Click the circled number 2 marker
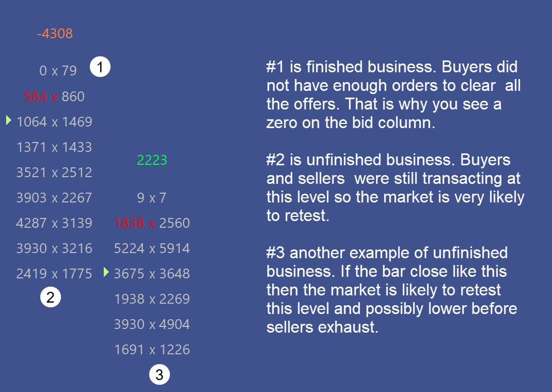This screenshot has width=552, height=392. (x=50, y=297)
